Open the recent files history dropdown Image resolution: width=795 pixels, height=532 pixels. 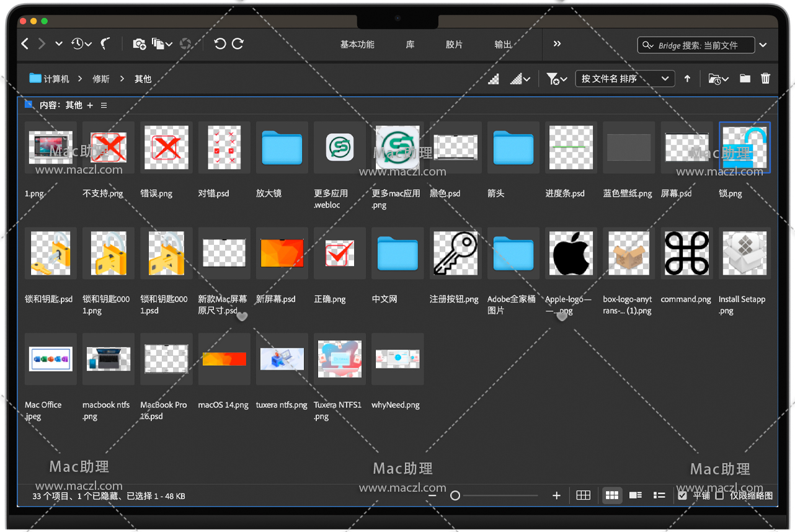81,43
